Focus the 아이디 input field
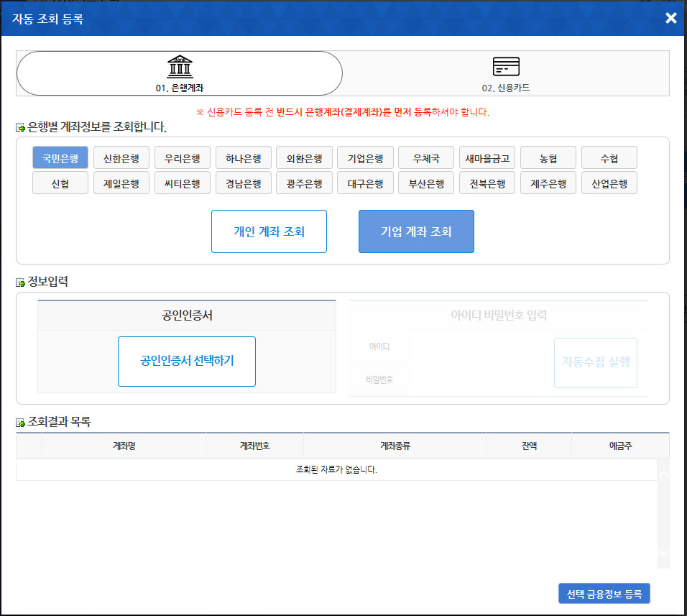This screenshot has height=616, width=687. 476,346
